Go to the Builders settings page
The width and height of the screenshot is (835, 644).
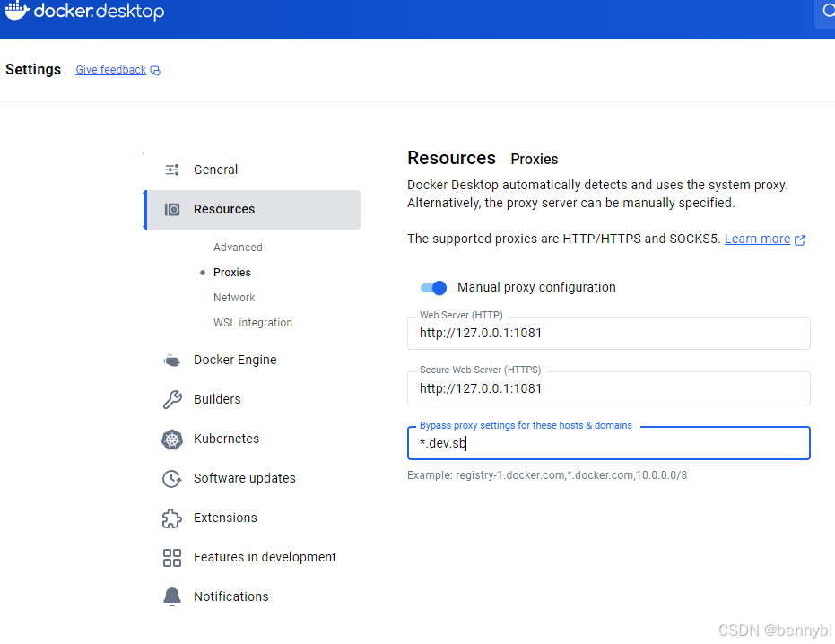point(252,399)
